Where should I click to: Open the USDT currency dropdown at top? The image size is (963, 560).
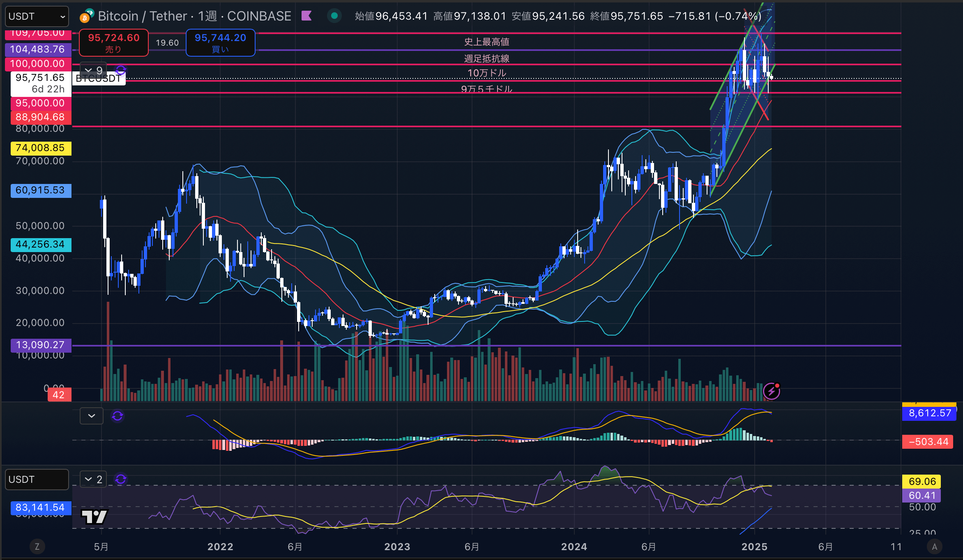[37, 16]
